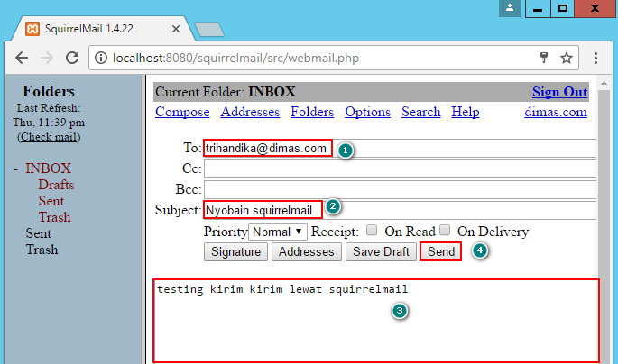Close the SquirrelMail 1.4.22 tab
This screenshot has height=364, width=618.
(176, 29)
